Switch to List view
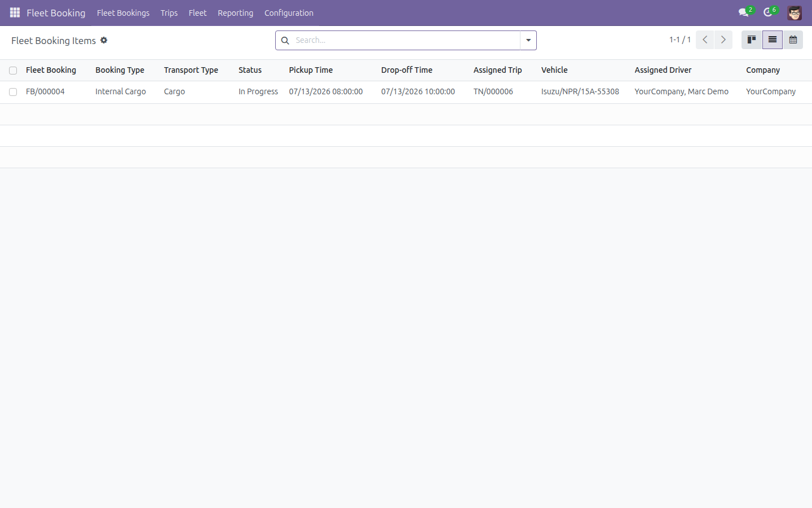Screen dimensions: 812x508 click(773, 40)
